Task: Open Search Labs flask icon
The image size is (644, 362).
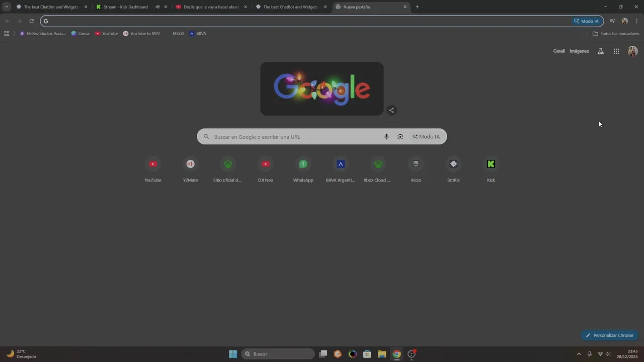Action: pyautogui.click(x=600, y=51)
